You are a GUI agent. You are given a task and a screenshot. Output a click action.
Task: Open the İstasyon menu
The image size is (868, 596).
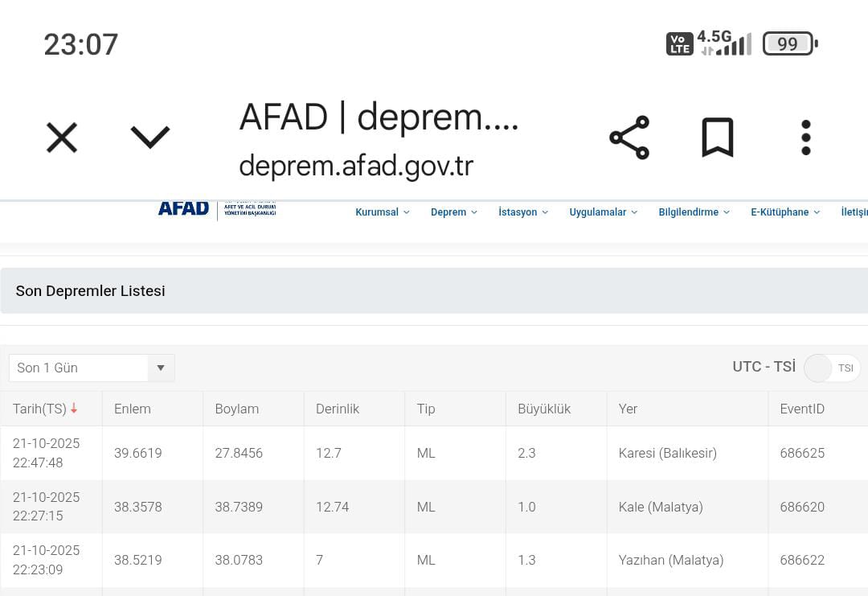pos(522,212)
